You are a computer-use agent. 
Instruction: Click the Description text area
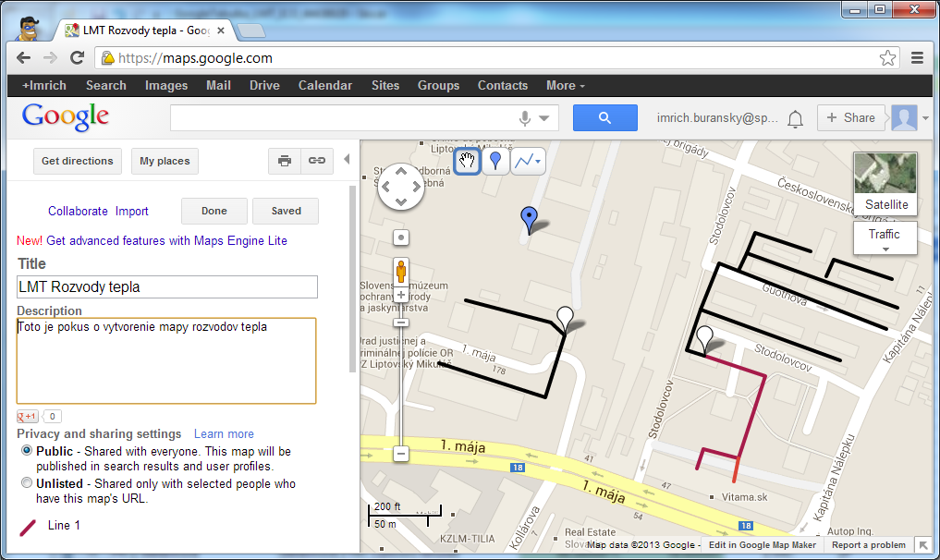[x=166, y=361]
